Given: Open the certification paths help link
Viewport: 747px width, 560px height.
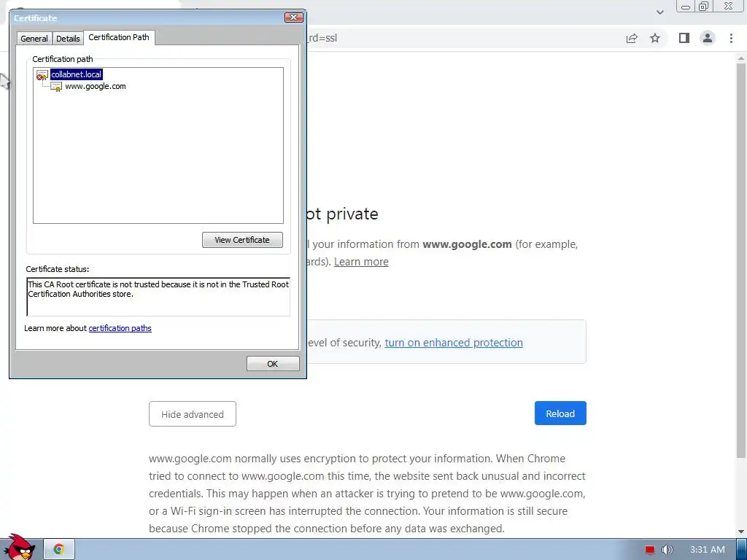Looking at the screenshot, I should pos(120,328).
